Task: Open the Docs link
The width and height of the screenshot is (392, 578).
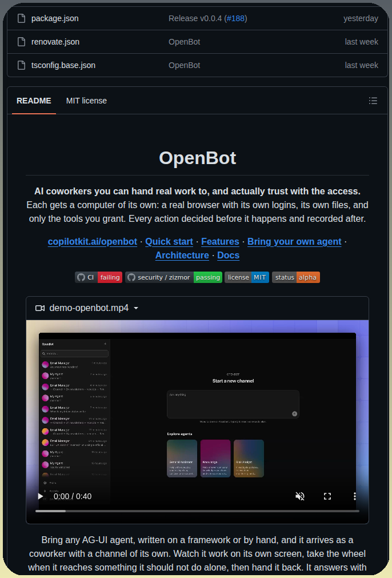Action: pos(229,256)
